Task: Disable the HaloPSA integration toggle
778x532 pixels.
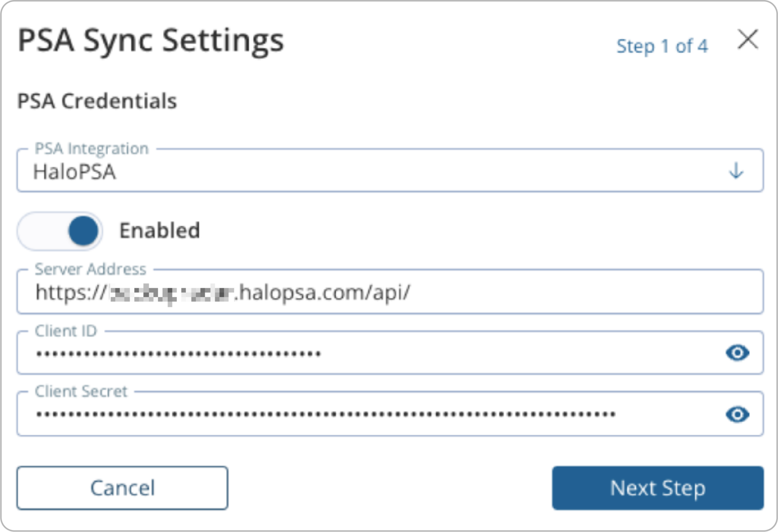Action: coord(59,231)
